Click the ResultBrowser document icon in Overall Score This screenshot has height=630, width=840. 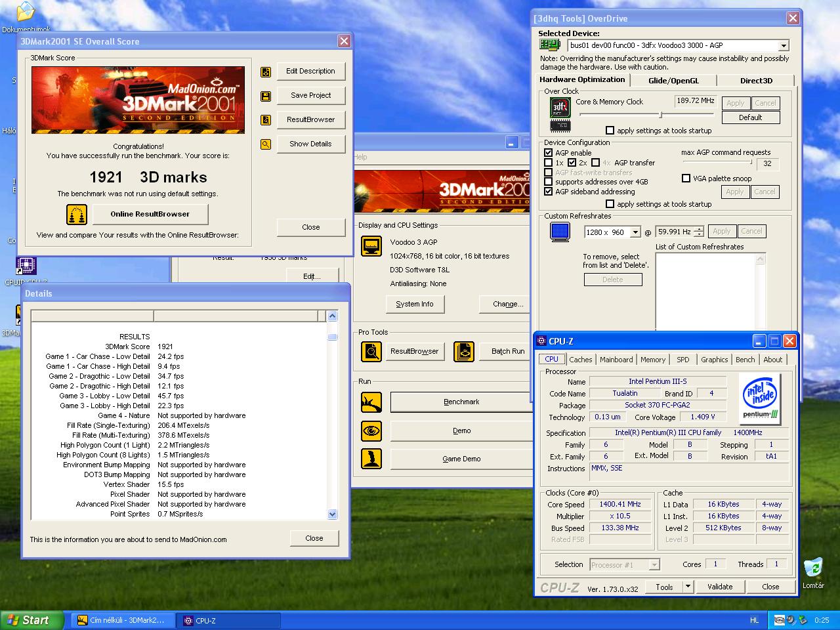point(266,120)
